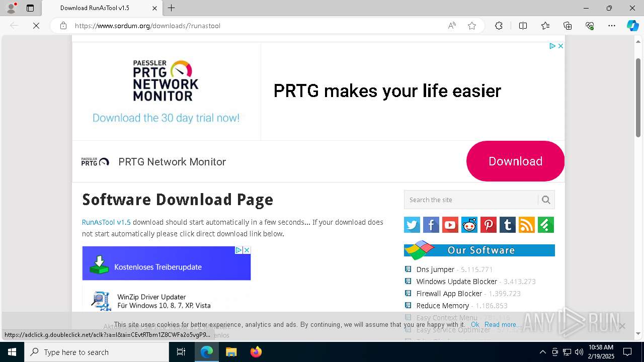644x362 pixels.
Task: Open Windows Update Blocker link
Action: 456,282
